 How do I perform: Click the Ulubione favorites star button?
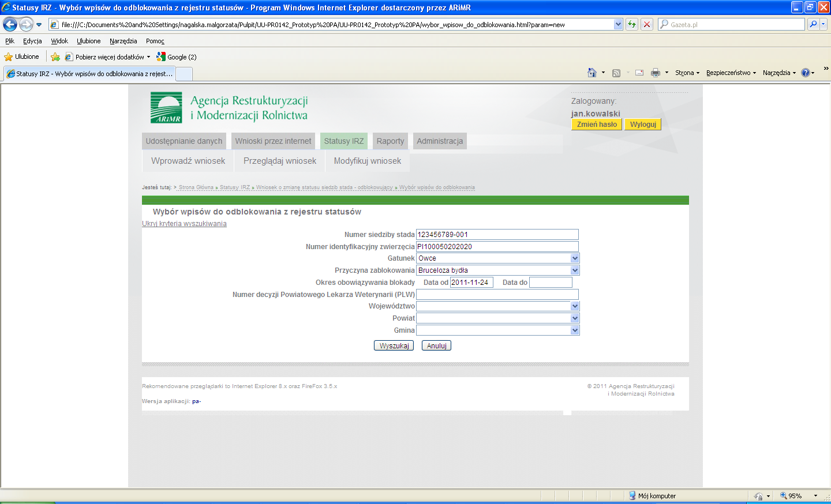tap(21, 57)
